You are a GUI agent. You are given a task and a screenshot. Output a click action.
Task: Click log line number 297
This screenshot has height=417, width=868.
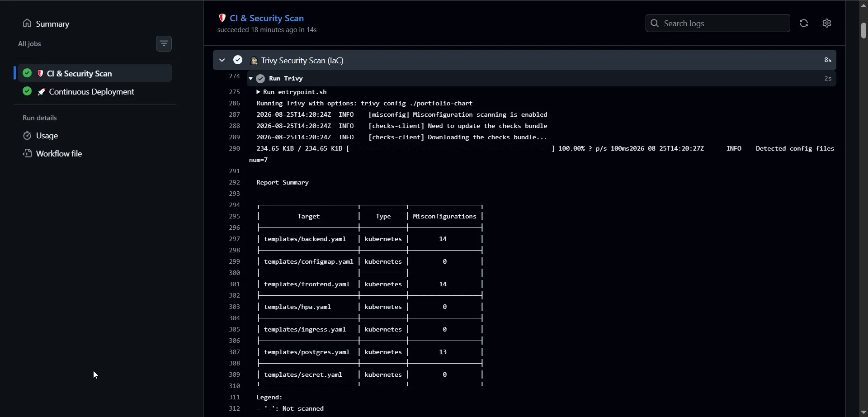(234, 239)
